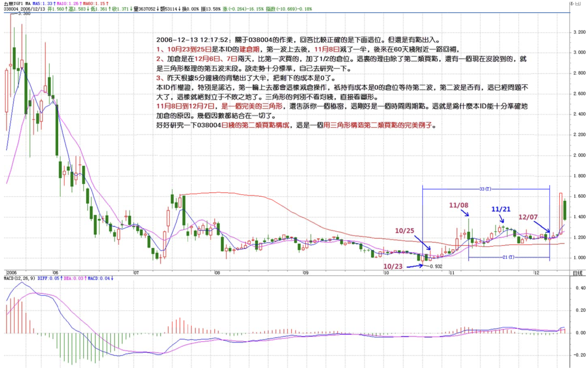Screen dimensions: 588x370
Task: Click the split-window icon at top-right corner
Action: [578, 4]
